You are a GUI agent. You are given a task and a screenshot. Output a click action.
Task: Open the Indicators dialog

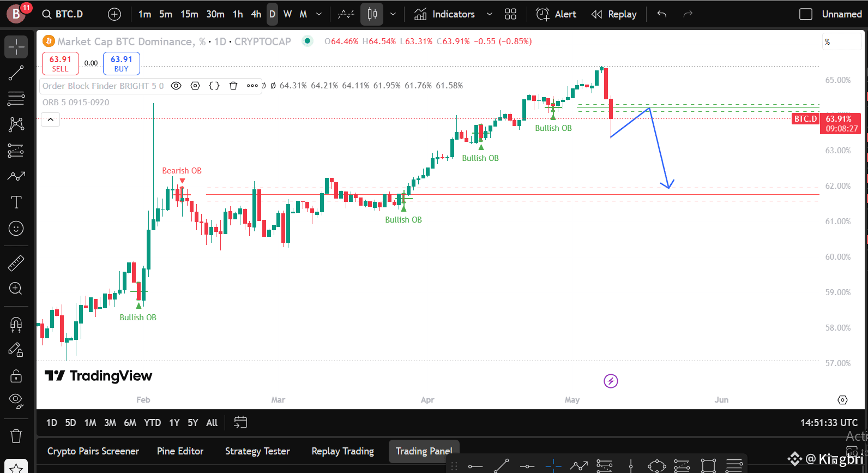445,14
